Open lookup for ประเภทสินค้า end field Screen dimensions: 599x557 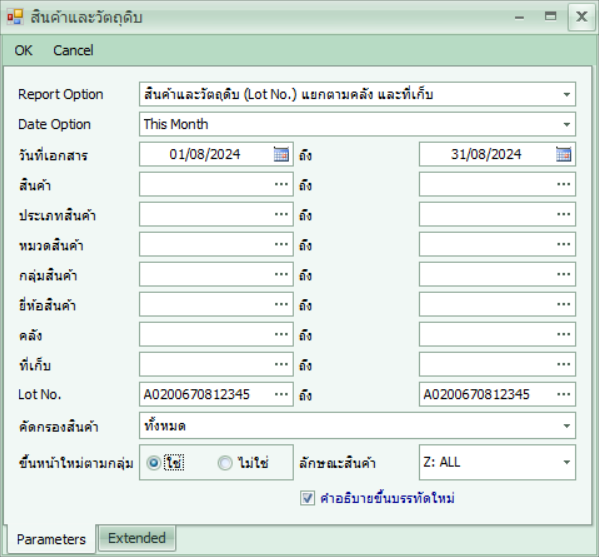point(563,214)
